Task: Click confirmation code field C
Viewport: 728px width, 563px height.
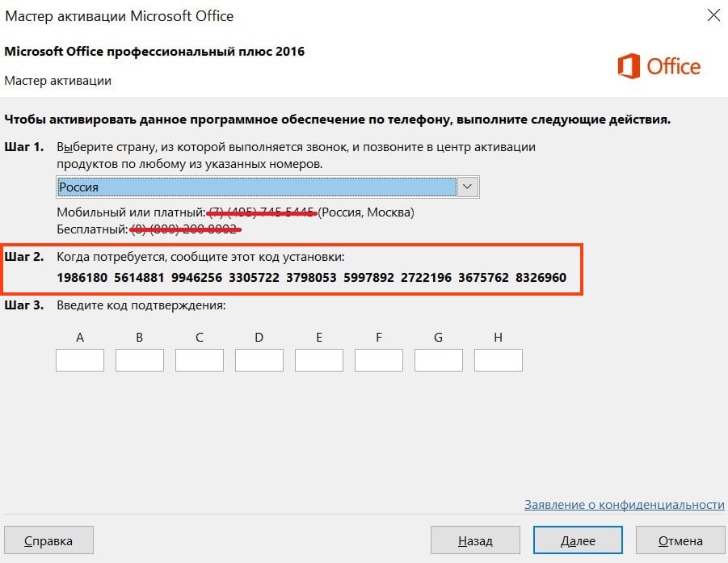Action: pos(200,360)
